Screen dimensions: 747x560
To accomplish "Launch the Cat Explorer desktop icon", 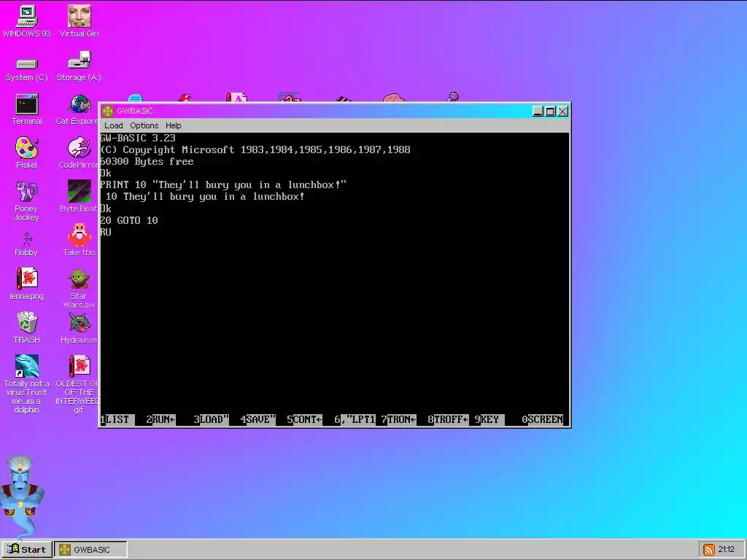I will 77,110.
